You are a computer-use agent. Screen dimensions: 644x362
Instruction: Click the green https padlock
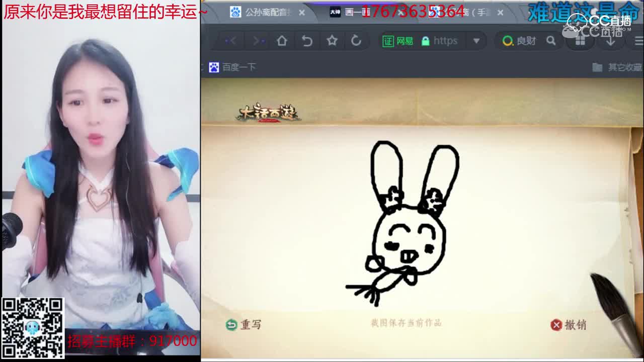[426, 41]
